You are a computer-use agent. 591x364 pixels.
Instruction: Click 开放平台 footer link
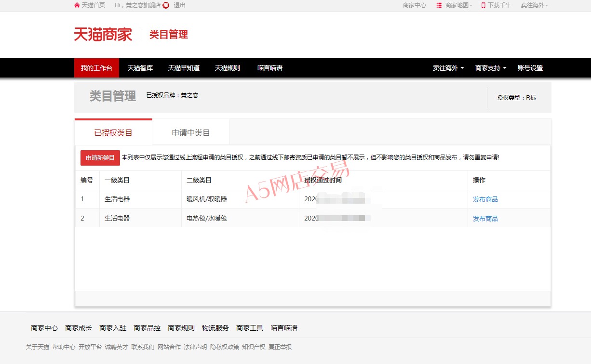(90, 347)
